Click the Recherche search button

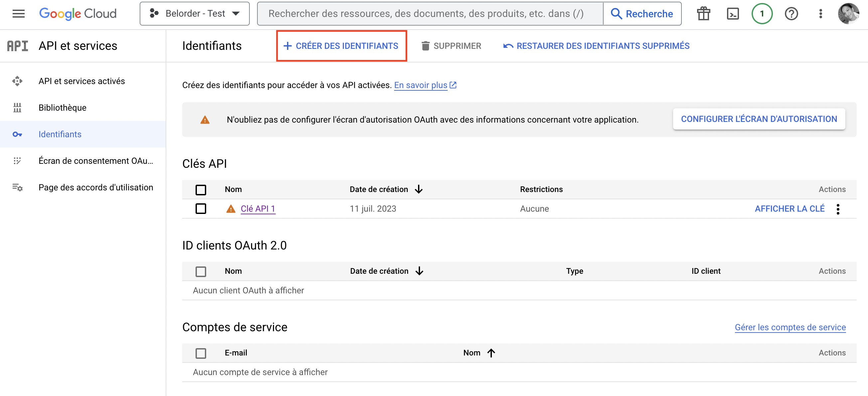pos(642,14)
